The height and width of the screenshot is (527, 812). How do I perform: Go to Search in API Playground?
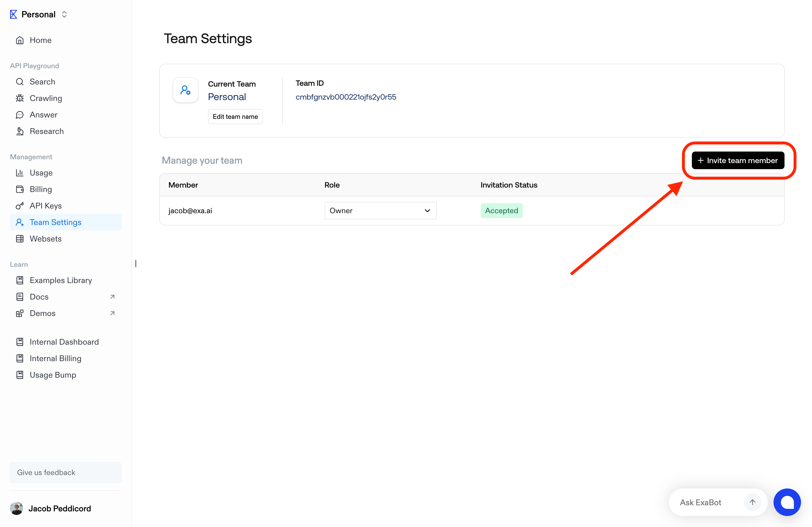[42, 82]
